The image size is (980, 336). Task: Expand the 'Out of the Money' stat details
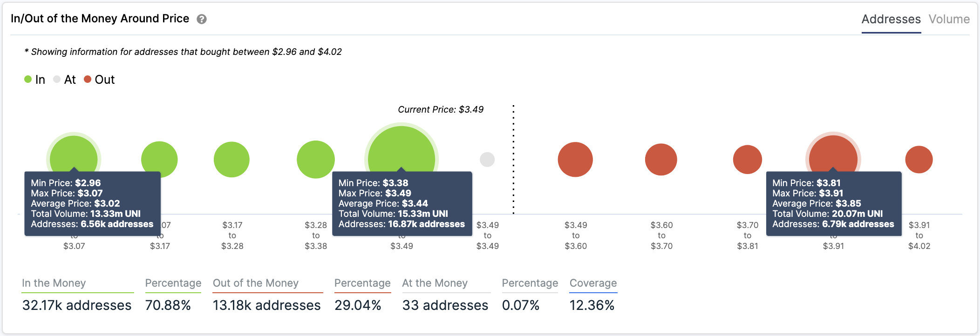255,283
